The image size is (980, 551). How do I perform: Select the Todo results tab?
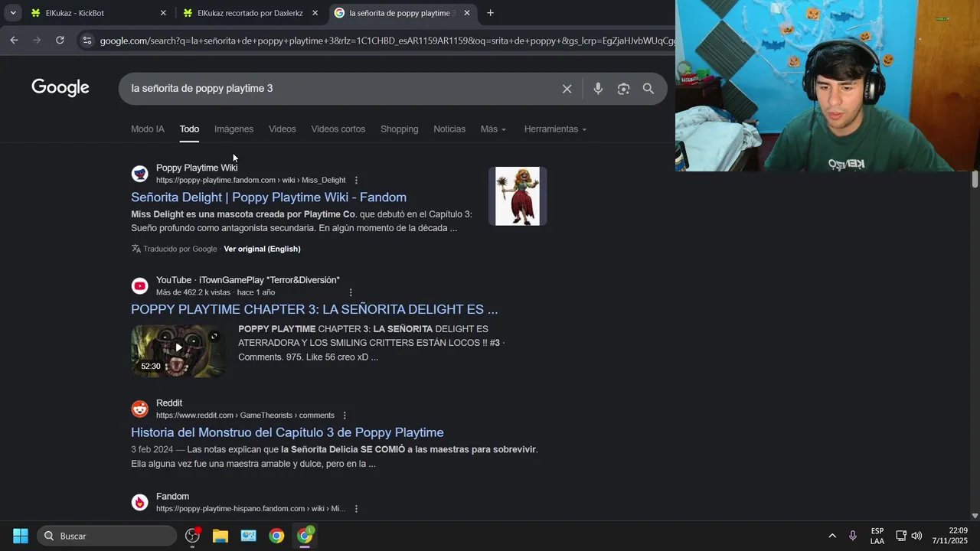189,129
